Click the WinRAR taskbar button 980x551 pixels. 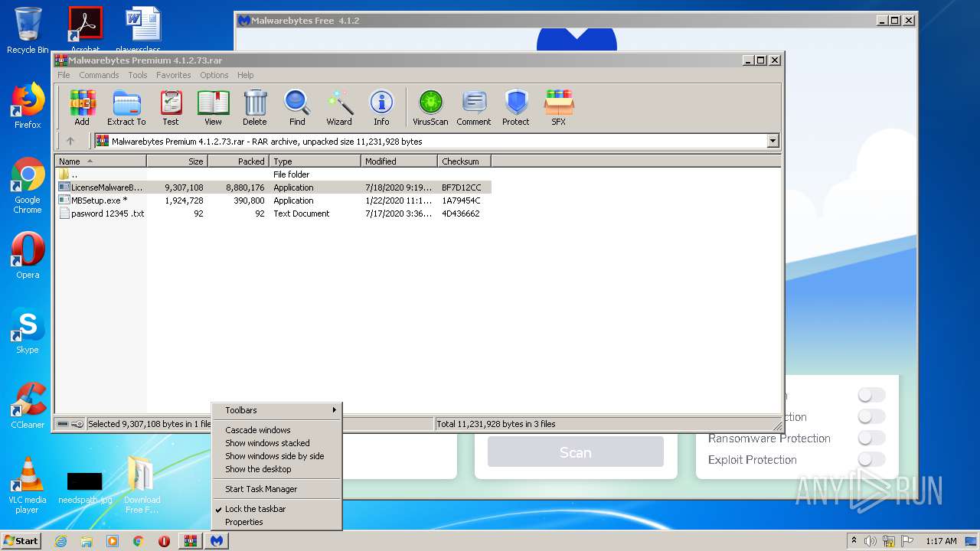point(190,541)
